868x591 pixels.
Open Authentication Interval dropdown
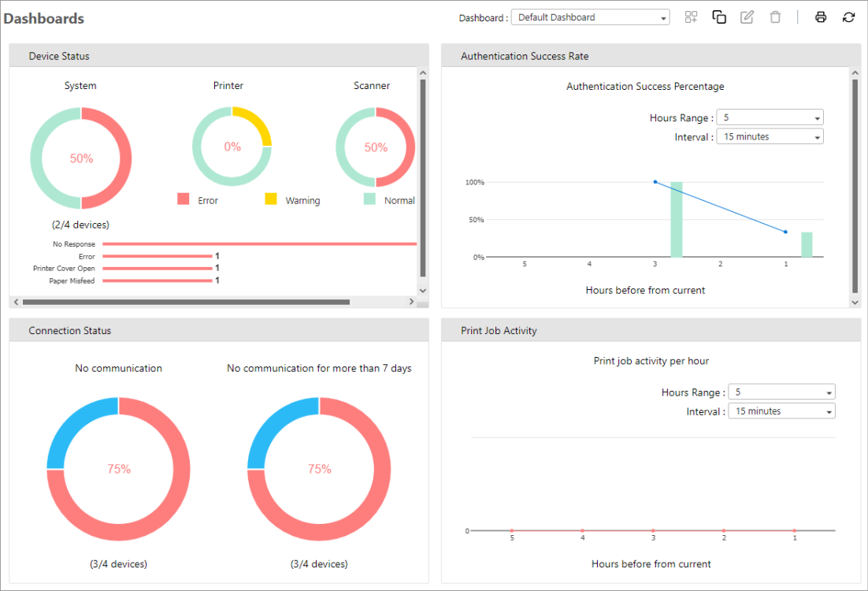click(x=770, y=136)
